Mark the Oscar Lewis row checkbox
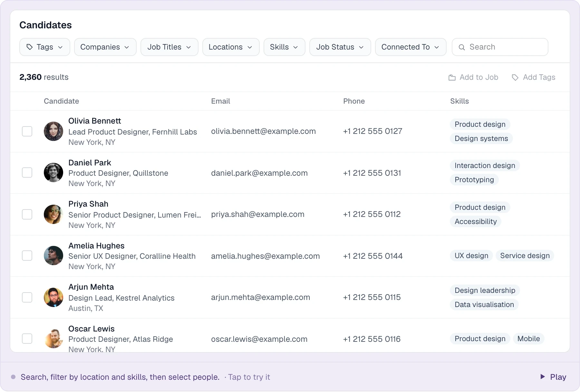Image resolution: width=580 pixels, height=392 pixels. pos(27,339)
